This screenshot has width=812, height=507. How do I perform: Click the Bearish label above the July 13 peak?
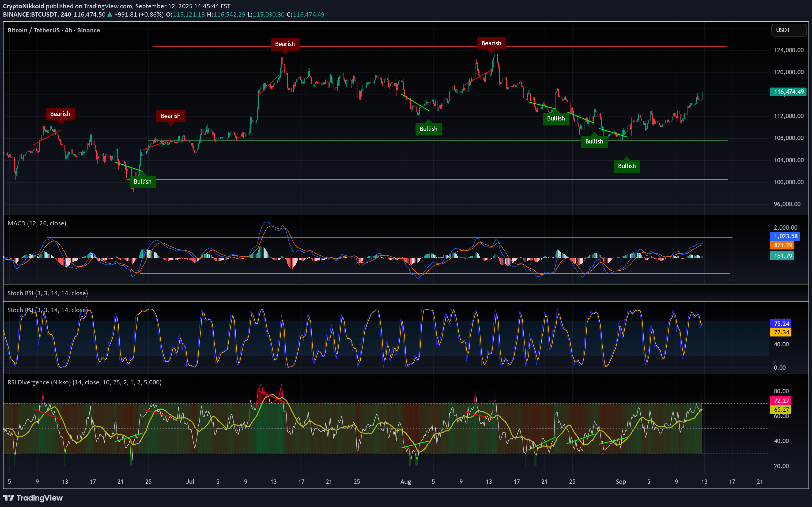coord(285,44)
